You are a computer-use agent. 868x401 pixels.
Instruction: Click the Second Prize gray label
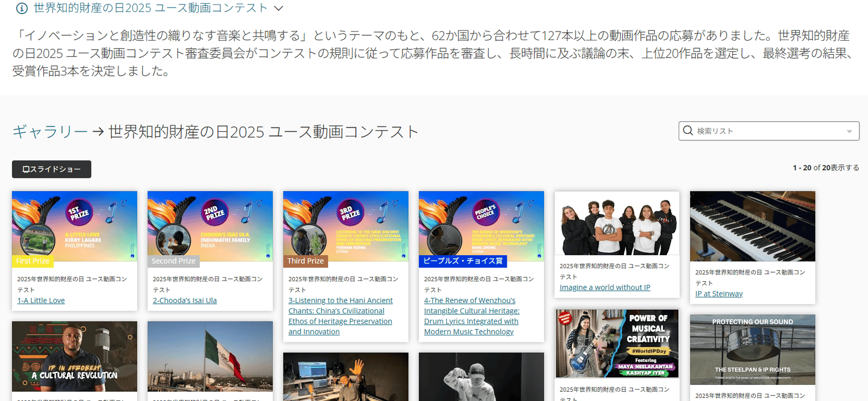pyautogui.click(x=173, y=261)
